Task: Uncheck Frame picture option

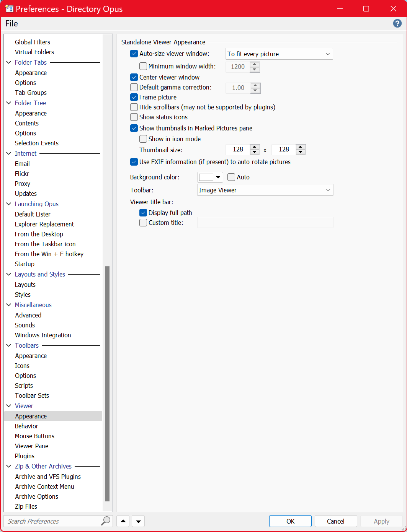Action: (x=134, y=97)
